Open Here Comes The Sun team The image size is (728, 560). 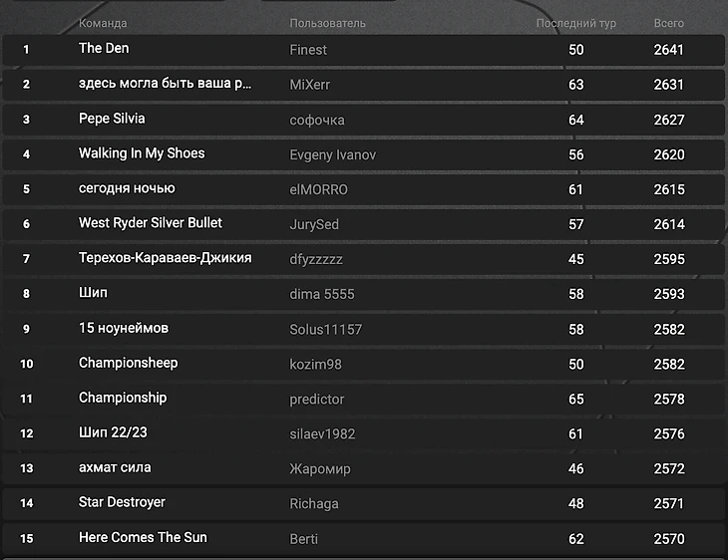point(143,537)
